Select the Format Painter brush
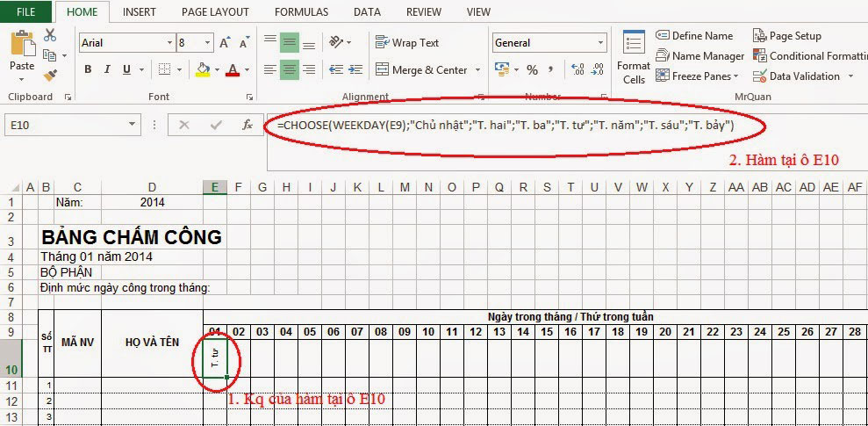868x426 pixels. [50, 75]
